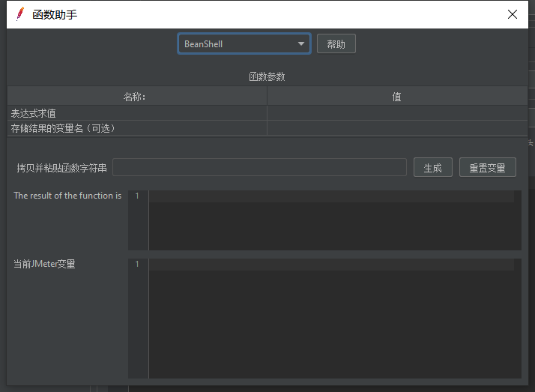The width and height of the screenshot is (535, 392).
Task: Click the value cell for 表达式求值
Action: click(x=397, y=113)
